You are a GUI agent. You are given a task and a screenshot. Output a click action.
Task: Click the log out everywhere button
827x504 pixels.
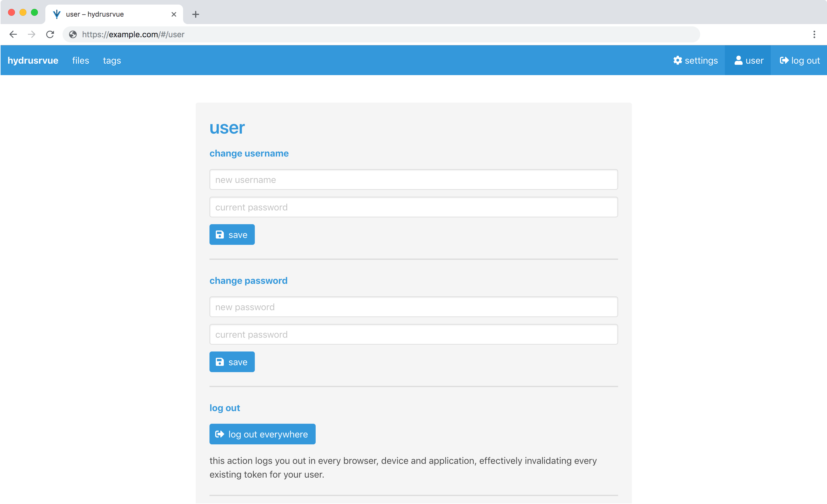263,434
